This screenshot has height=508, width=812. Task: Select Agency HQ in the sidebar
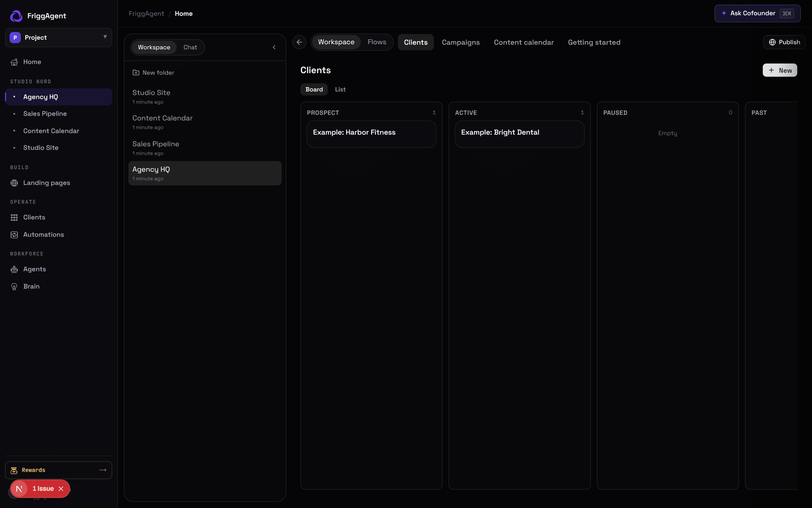(x=58, y=97)
